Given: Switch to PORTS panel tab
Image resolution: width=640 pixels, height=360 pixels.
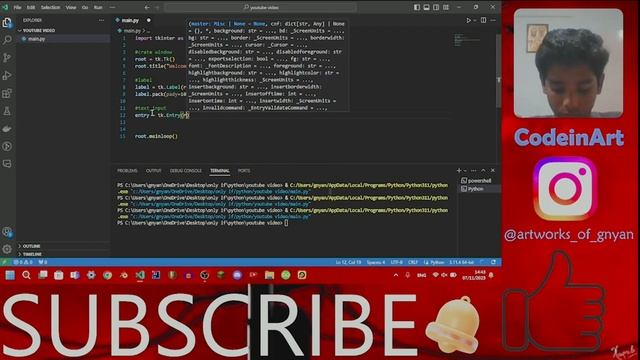Looking at the screenshot, I should [x=244, y=171].
